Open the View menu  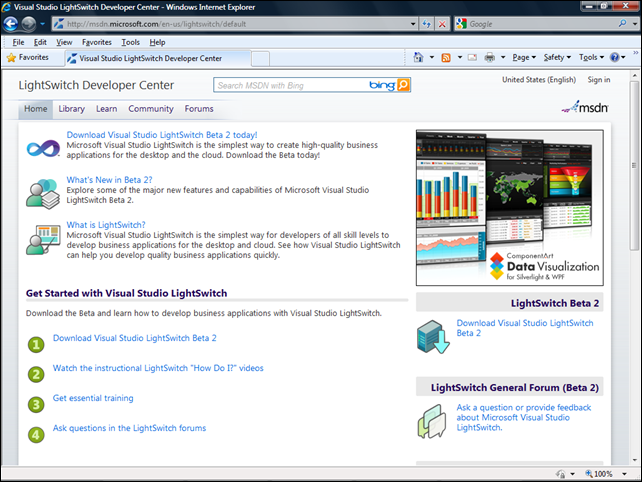(x=64, y=42)
